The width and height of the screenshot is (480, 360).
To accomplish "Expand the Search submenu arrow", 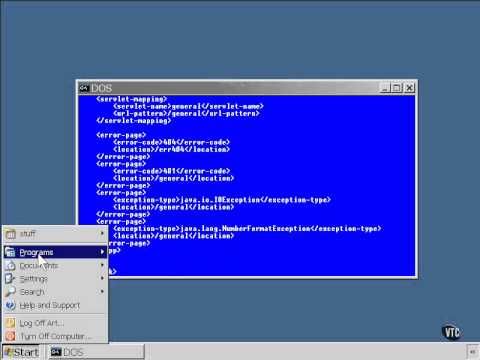I will click(x=102, y=292).
